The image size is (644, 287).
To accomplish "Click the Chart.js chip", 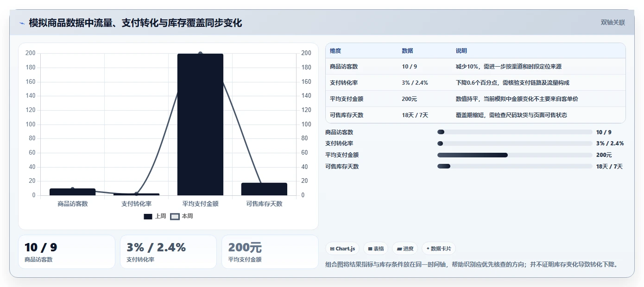I will click(342, 249).
